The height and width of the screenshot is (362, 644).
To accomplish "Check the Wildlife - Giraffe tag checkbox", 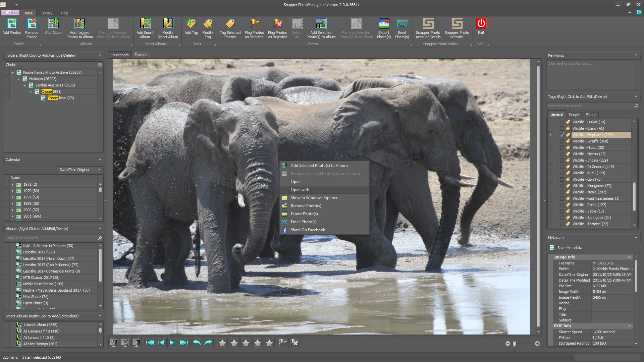I will pos(562,141).
